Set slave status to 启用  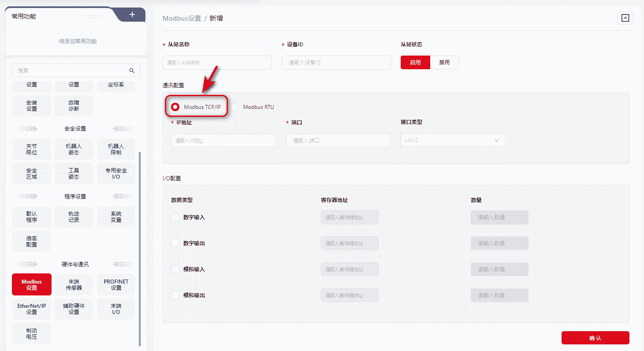pos(415,63)
